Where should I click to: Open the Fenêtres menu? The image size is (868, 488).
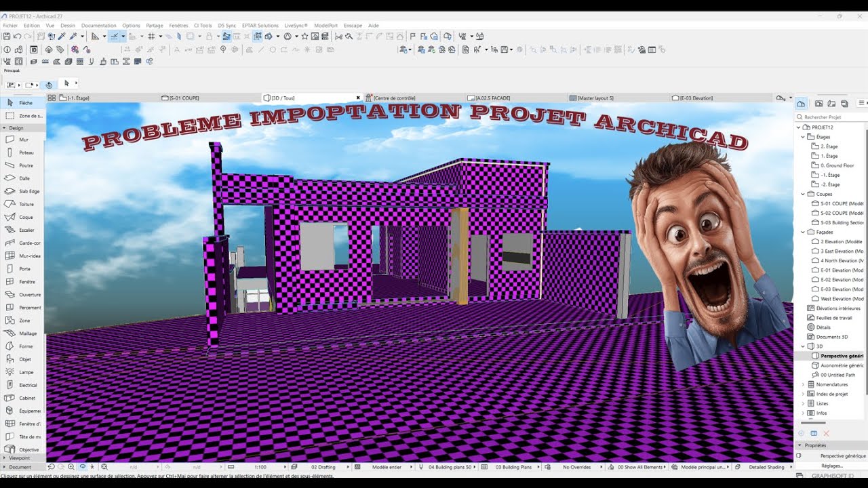179,26
